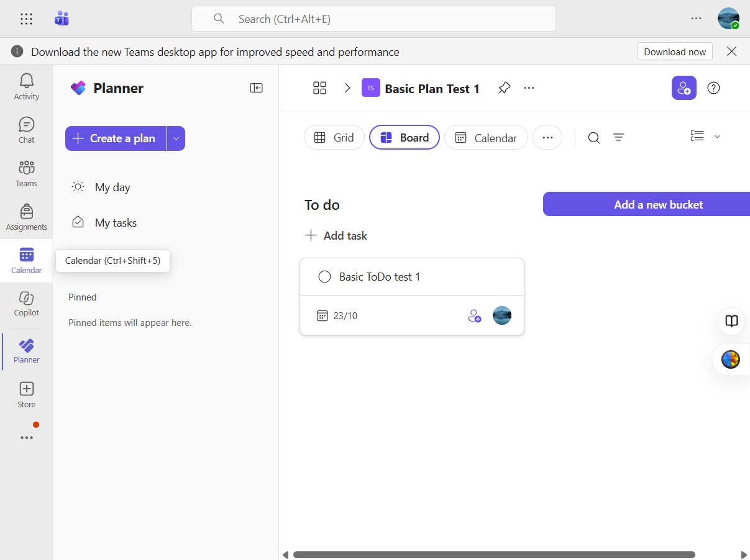Collapse the Planner navigation pane

256,88
